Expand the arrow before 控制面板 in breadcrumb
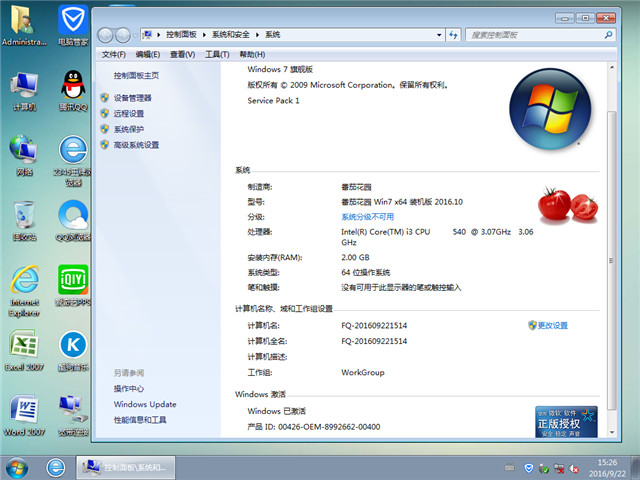 tap(158, 35)
